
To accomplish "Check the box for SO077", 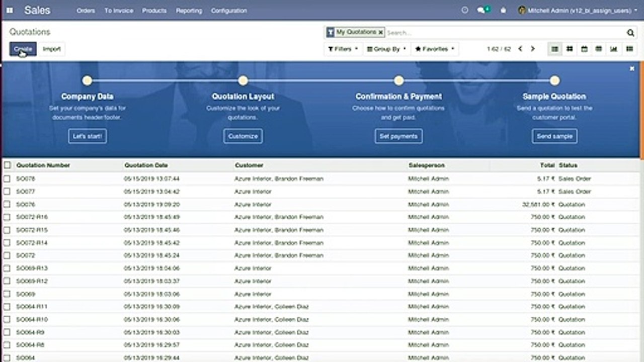I will pos(7,192).
